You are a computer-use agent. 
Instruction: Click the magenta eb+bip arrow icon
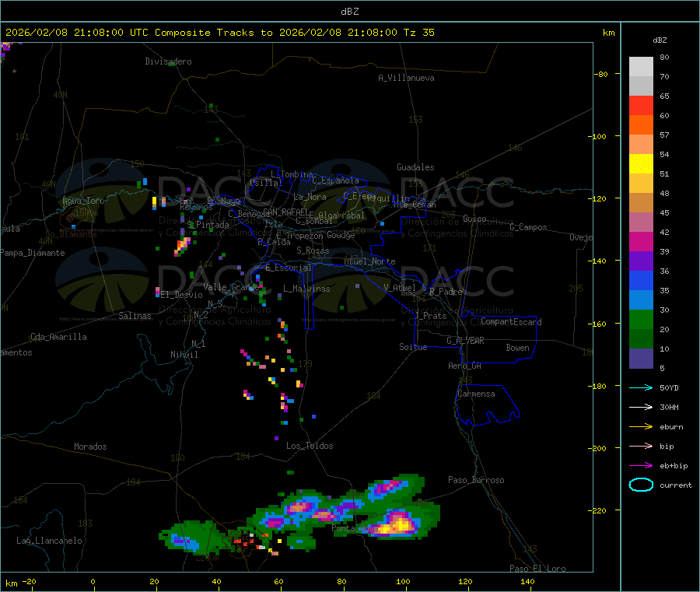point(641,465)
